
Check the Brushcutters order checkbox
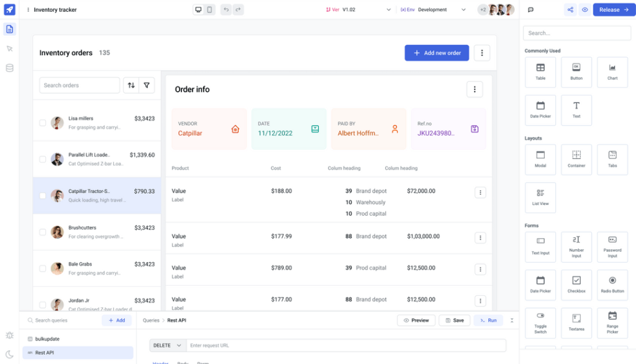click(42, 231)
